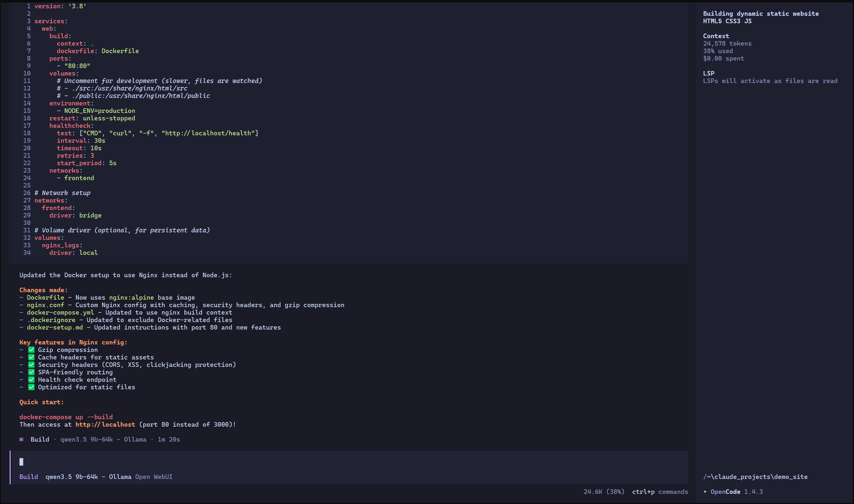
Task: Click 'services:' on line 3
Action: 51,21
